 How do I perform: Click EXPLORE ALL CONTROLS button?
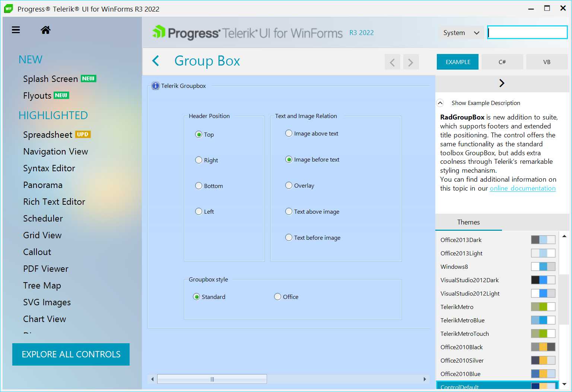point(71,354)
